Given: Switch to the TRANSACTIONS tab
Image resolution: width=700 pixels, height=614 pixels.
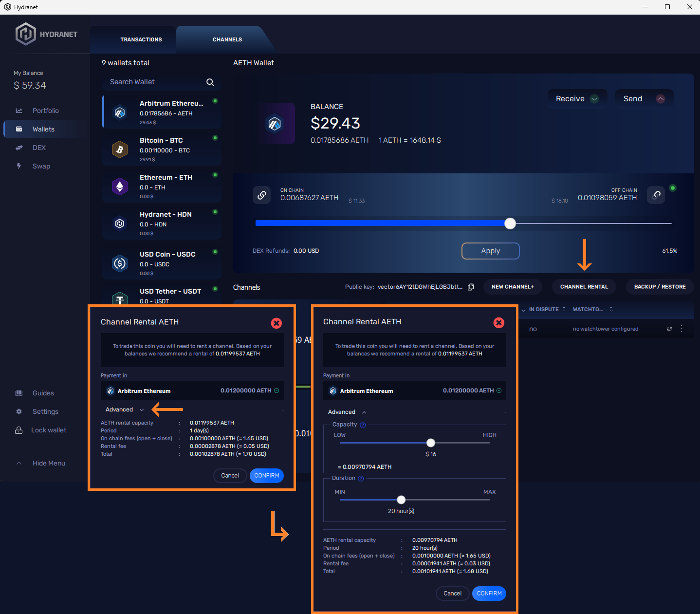Looking at the screenshot, I should pos(141,39).
